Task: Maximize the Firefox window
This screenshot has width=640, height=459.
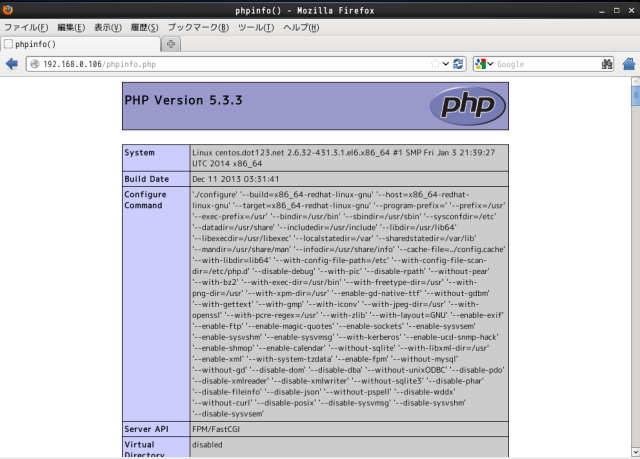Action: click(x=617, y=11)
